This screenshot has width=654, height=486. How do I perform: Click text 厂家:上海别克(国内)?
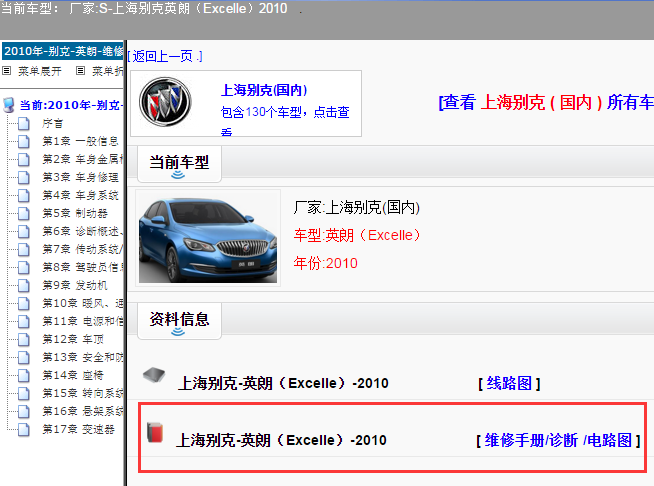pyautogui.click(x=357, y=207)
